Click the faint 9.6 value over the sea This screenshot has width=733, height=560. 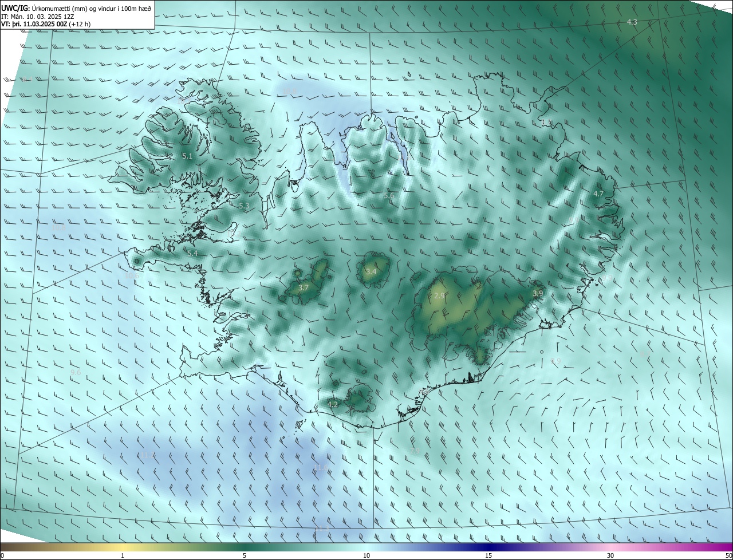click(x=76, y=373)
